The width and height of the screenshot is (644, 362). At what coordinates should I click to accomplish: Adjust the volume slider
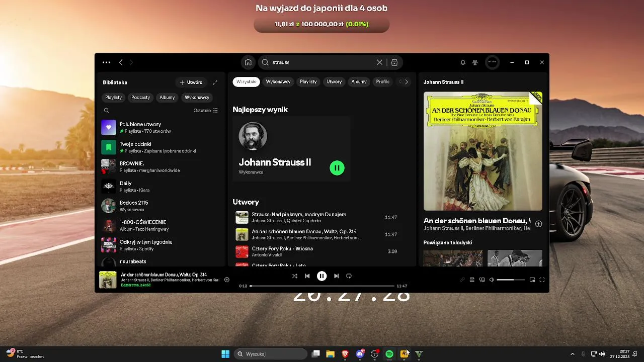511,280
